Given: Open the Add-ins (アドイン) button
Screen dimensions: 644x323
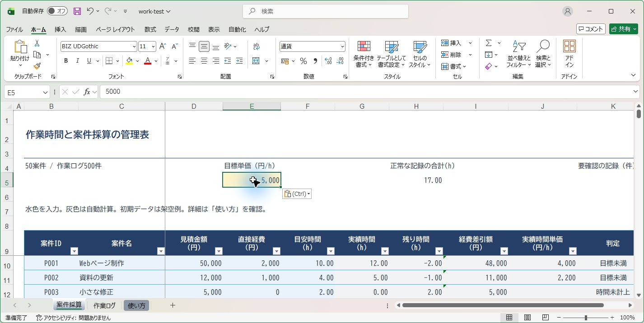Looking at the screenshot, I should tap(569, 54).
